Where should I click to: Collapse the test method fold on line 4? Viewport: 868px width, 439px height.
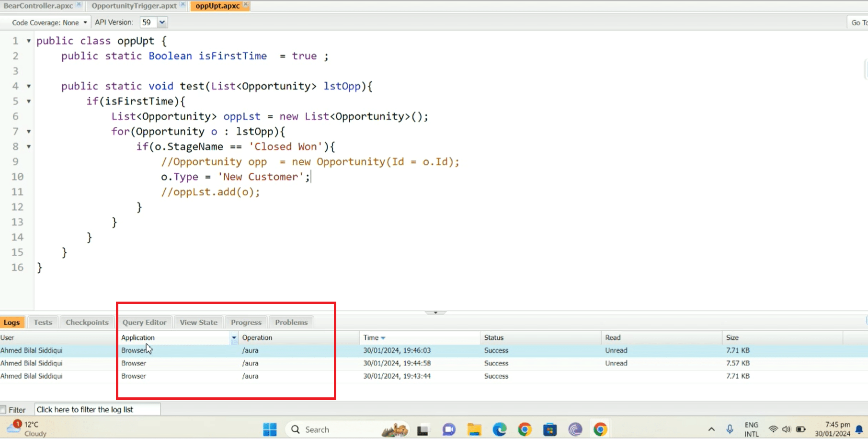[x=29, y=86]
